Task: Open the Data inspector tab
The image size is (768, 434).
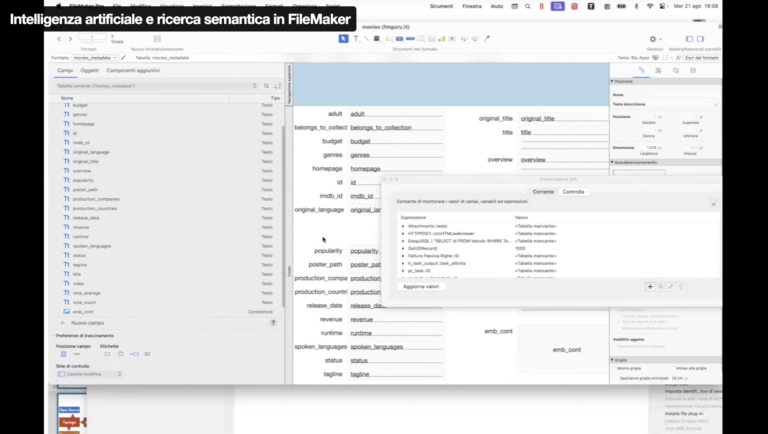Action: [x=693, y=71]
